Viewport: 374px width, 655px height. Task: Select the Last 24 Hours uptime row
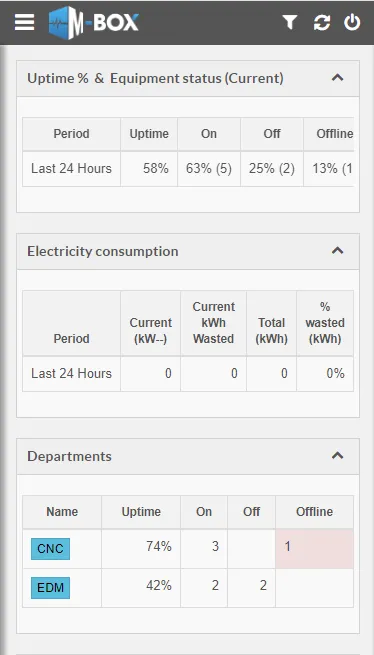click(x=188, y=169)
